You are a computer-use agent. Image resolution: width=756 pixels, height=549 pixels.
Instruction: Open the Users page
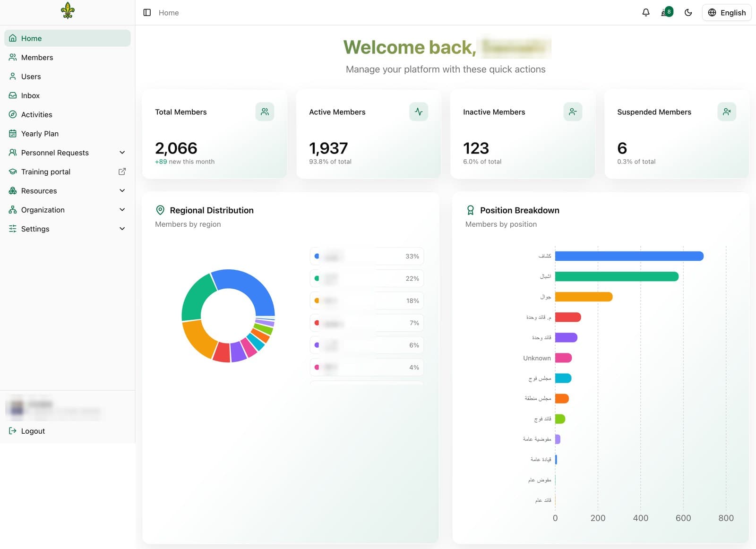(68, 77)
